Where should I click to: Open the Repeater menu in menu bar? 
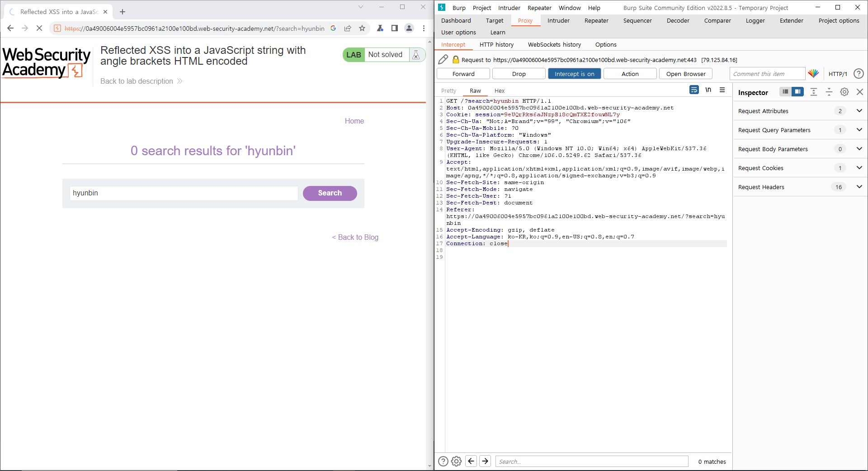click(x=539, y=8)
